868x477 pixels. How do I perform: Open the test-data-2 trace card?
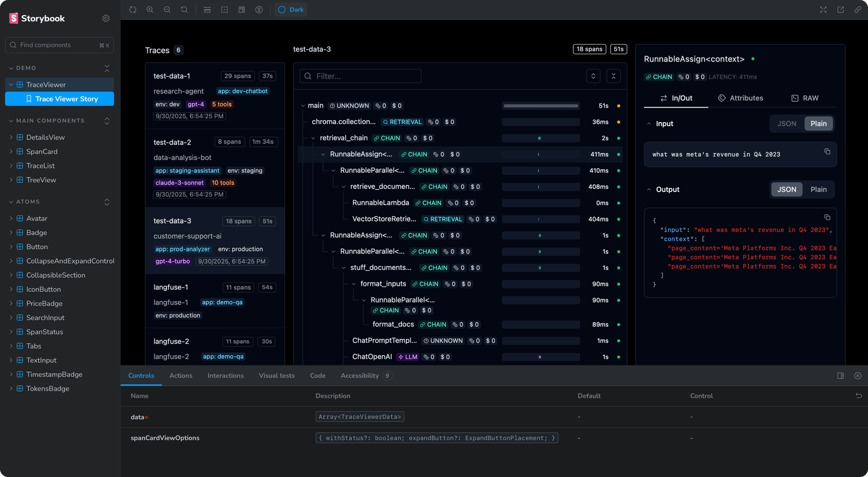(x=214, y=167)
